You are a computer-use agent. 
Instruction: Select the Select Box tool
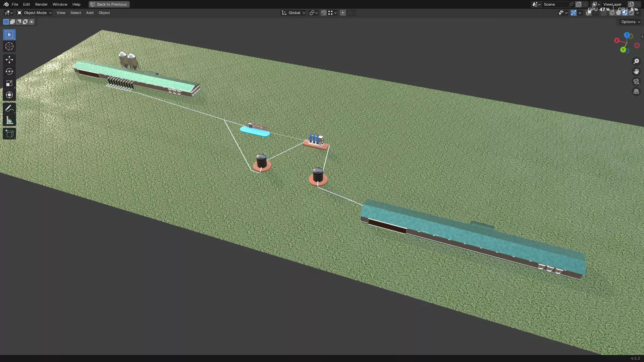click(9, 35)
